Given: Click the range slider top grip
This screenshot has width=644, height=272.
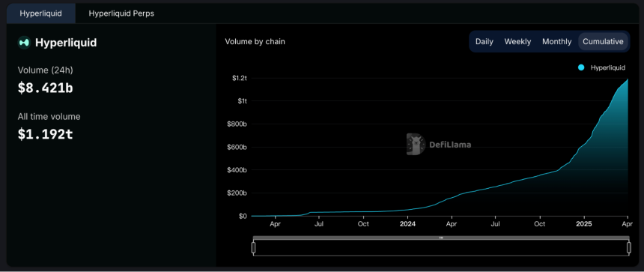Looking at the screenshot, I should (x=441, y=238).
